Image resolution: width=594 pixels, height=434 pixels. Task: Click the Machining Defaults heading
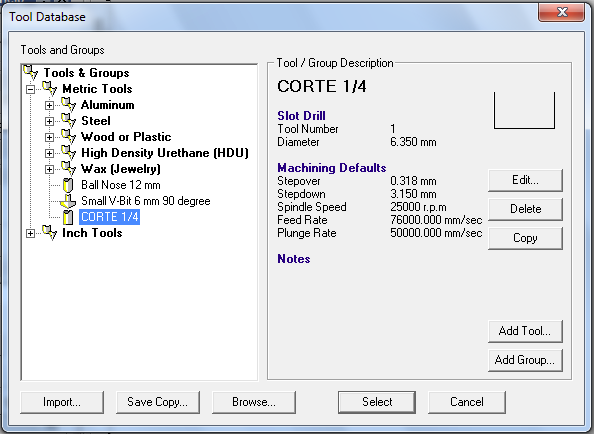(332, 168)
